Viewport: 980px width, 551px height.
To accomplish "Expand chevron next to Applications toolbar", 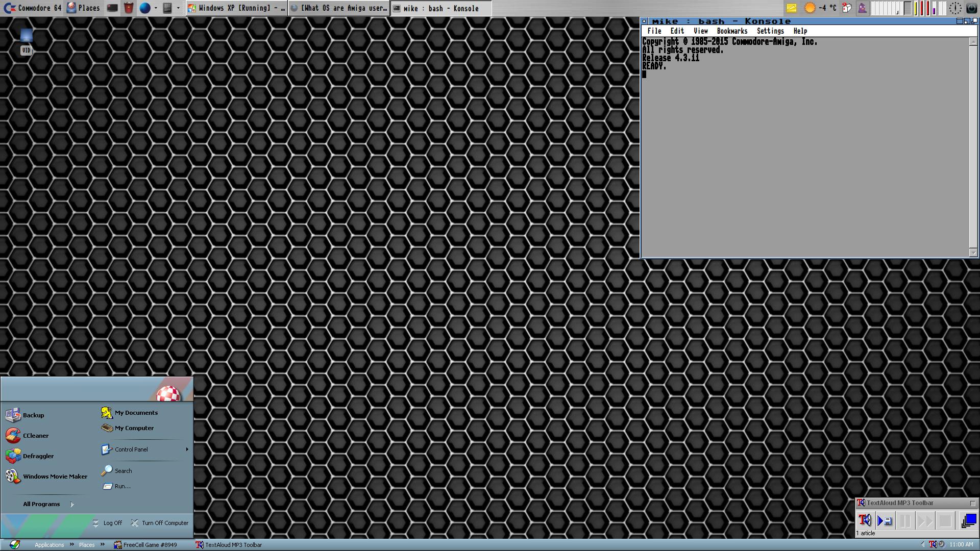I will 72,544.
